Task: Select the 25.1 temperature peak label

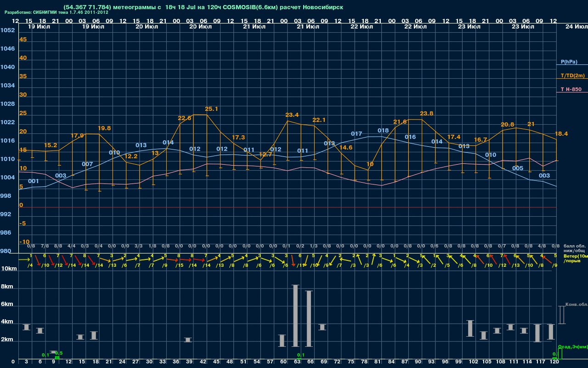Action: coord(211,109)
